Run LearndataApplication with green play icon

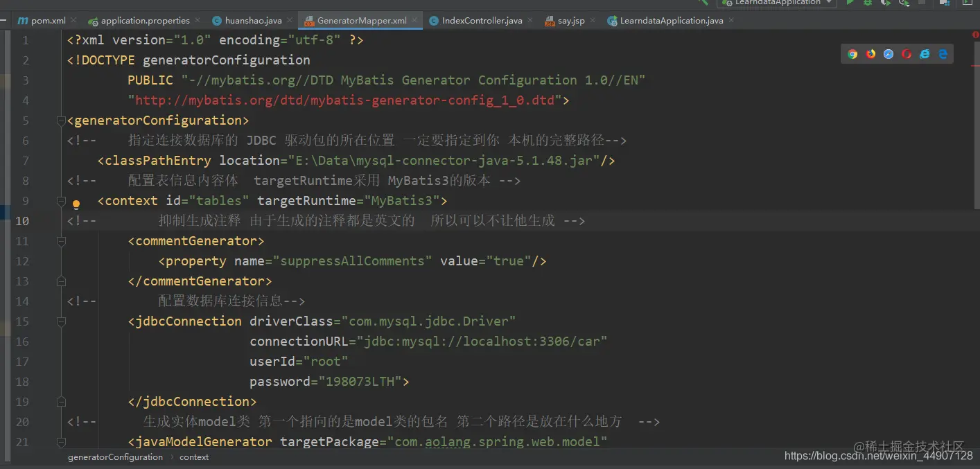click(x=850, y=3)
